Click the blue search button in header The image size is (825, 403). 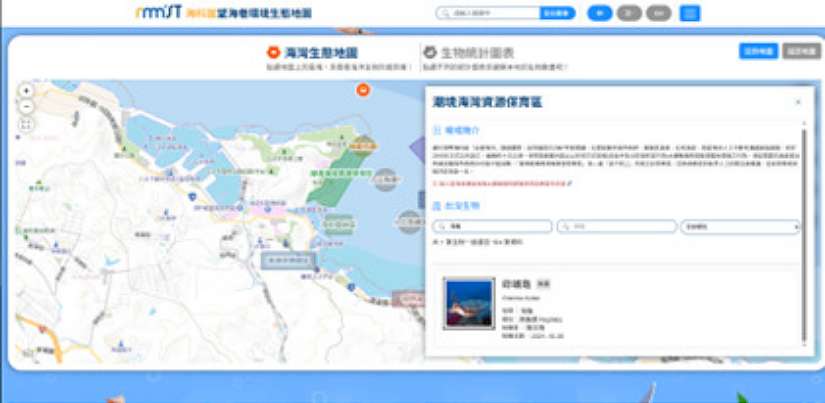coord(556,13)
